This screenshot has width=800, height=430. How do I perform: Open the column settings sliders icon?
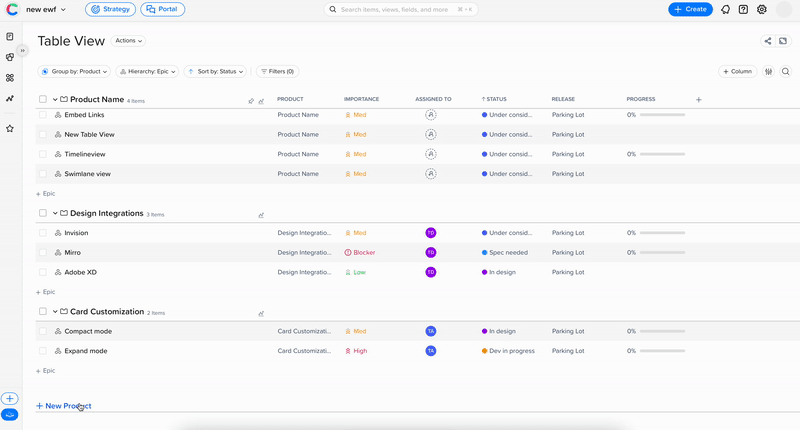pos(768,72)
